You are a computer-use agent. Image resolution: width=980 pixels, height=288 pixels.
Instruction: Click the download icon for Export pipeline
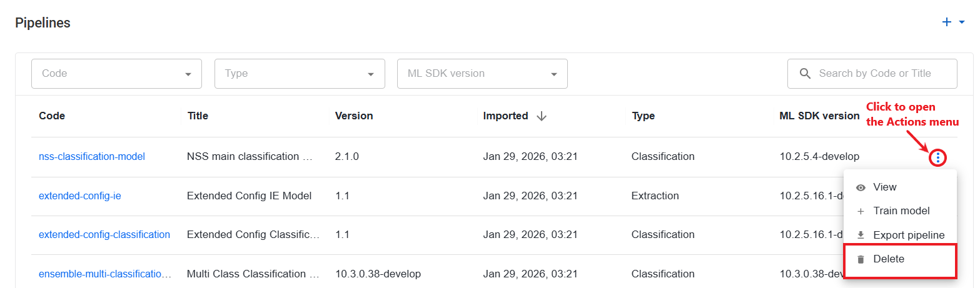861,235
